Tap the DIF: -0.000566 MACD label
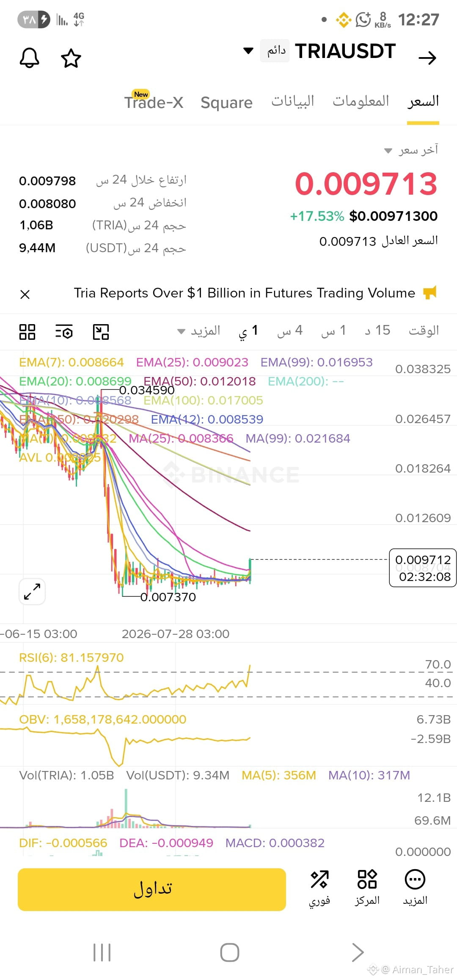457x980 pixels. (x=63, y=843)
